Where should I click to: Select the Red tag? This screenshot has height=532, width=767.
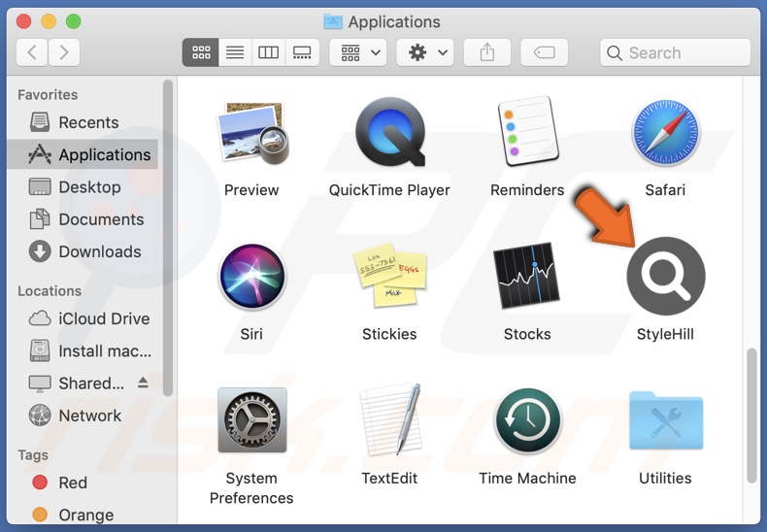pos(83,482)
